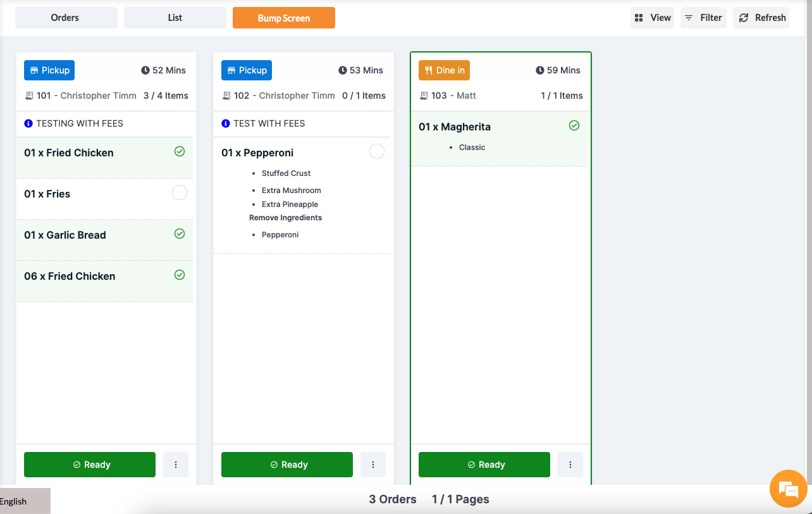Click the Pickup badge on order 101
This screenshot has width=812, height=514.
click(x=49, y=70)
